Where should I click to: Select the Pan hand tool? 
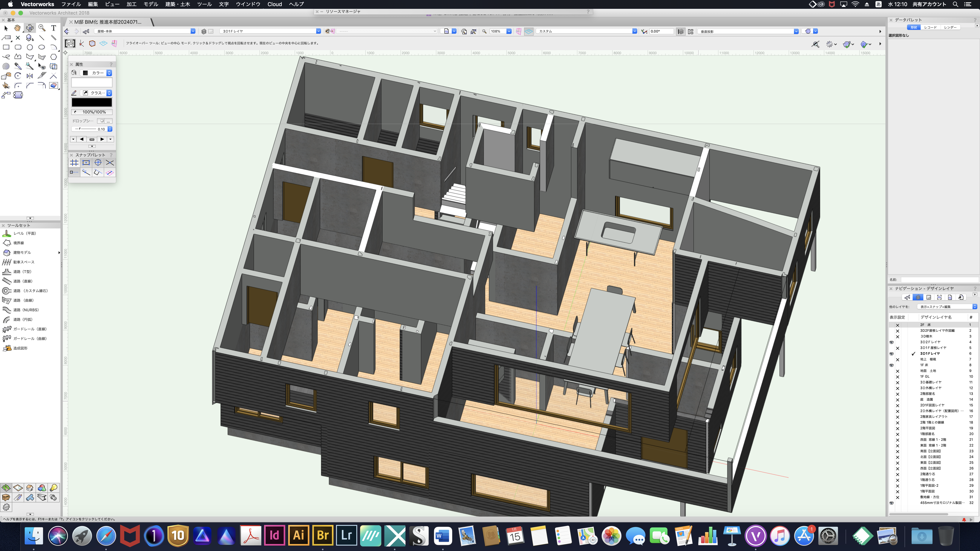click(x=17, y=28)
